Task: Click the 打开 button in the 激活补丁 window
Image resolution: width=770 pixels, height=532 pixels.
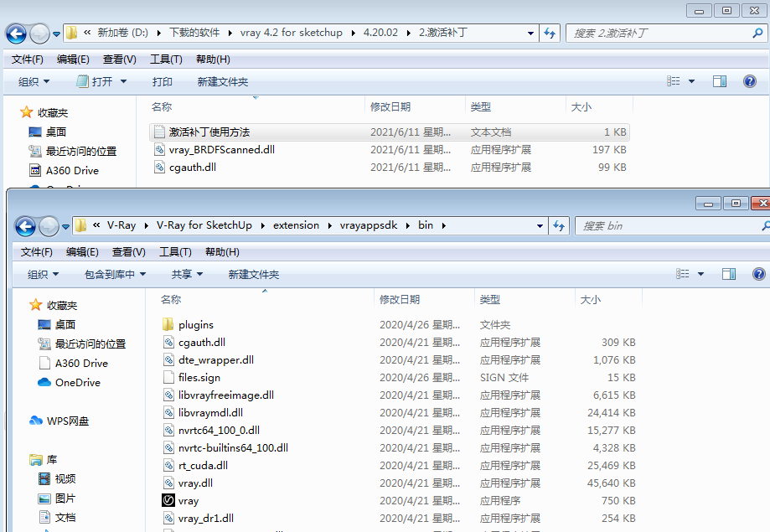Action: coord(95,81)
